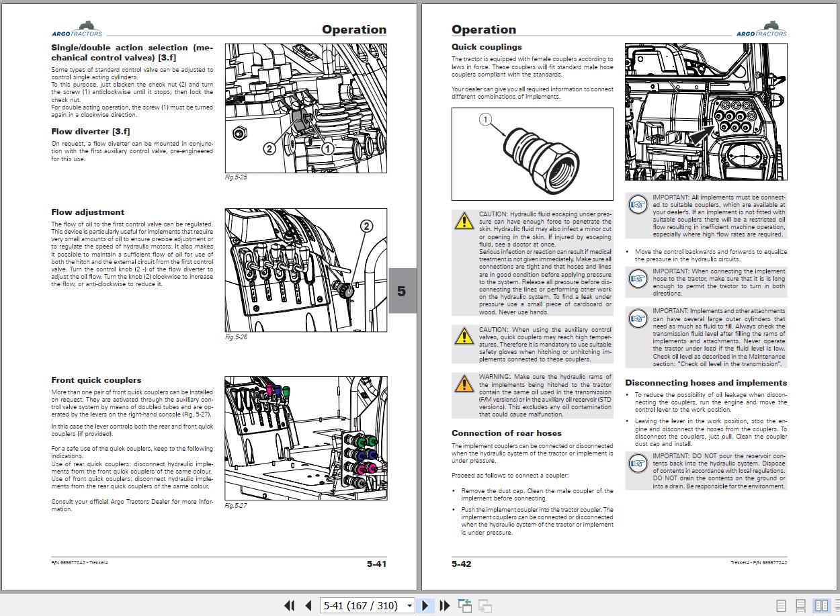840x616 pixels.
Task: Click the 'Connection of rear hoses' heading
Action: click(507, 433)
